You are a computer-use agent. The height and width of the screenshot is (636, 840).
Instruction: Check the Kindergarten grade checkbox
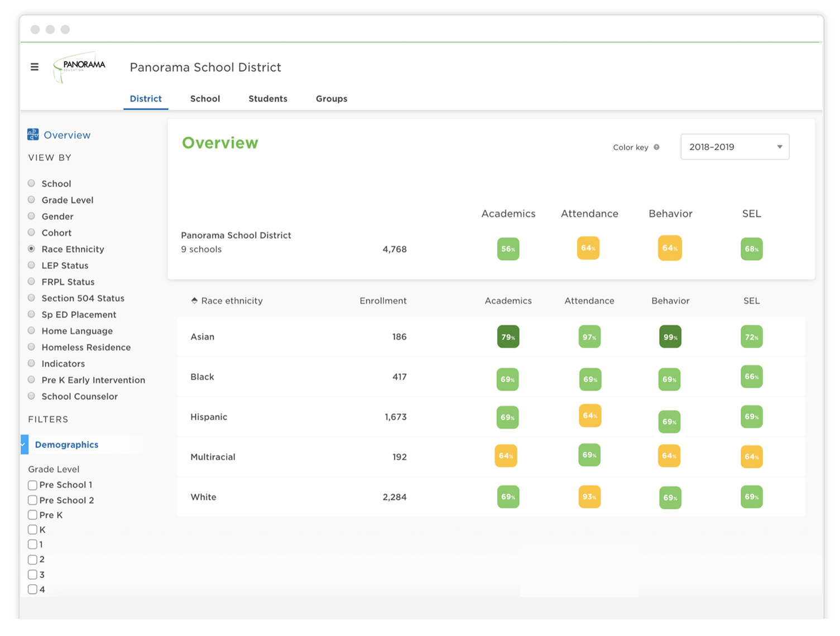tap(32, 529)
